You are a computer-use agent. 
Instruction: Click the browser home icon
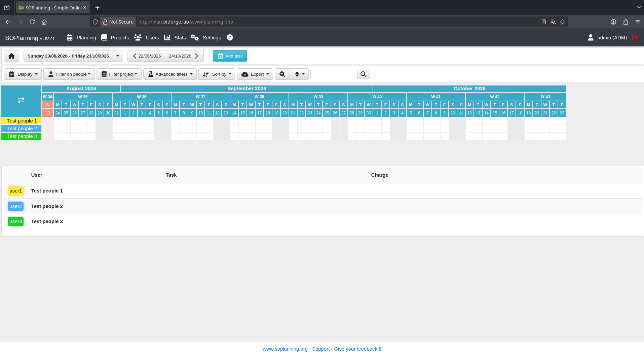44,22
